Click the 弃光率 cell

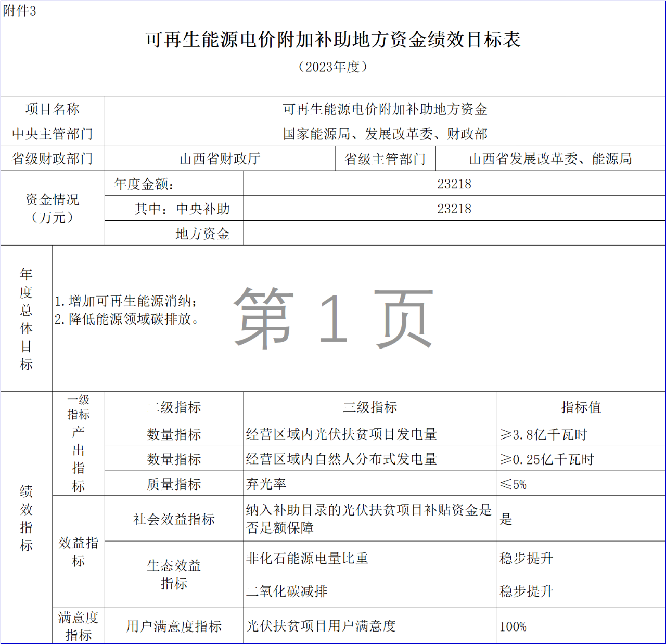[370, 484]
